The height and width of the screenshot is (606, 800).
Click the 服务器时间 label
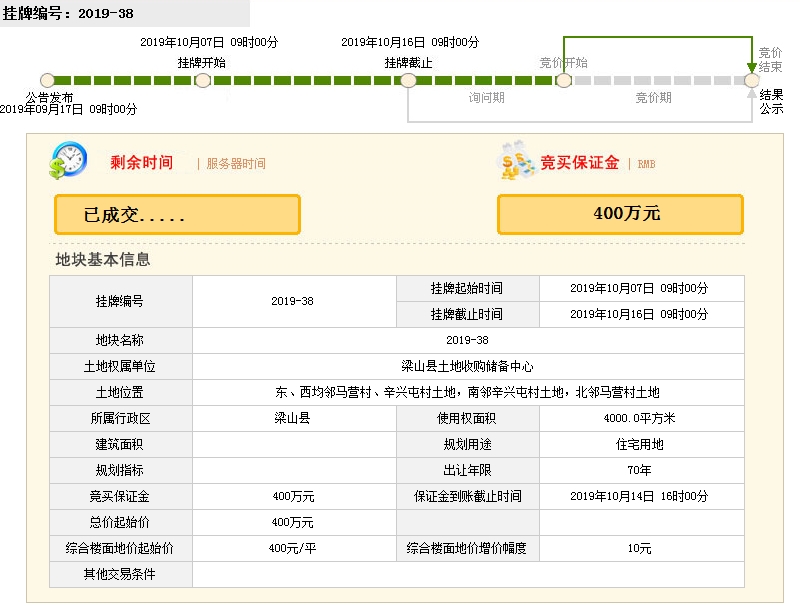click(236, 164)
